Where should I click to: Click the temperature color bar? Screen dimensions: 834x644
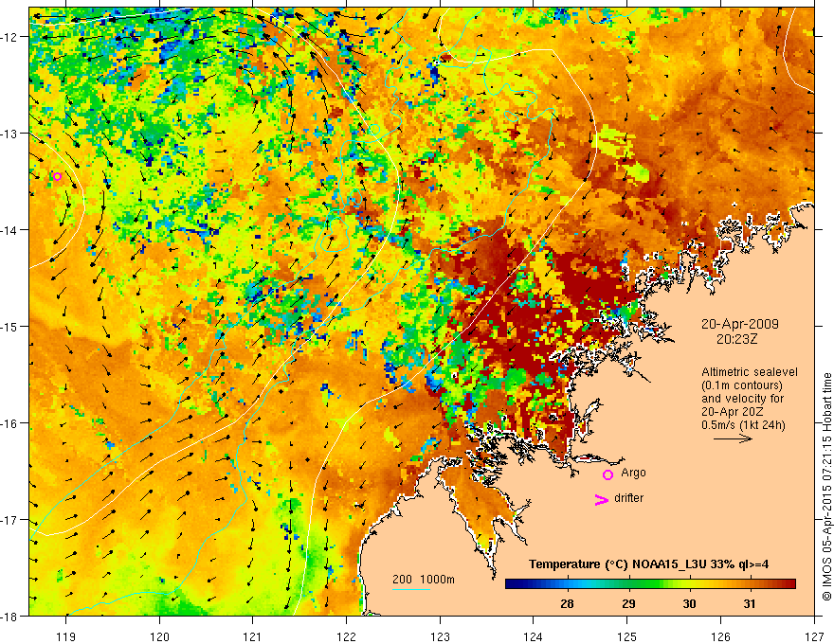[650, 584]
